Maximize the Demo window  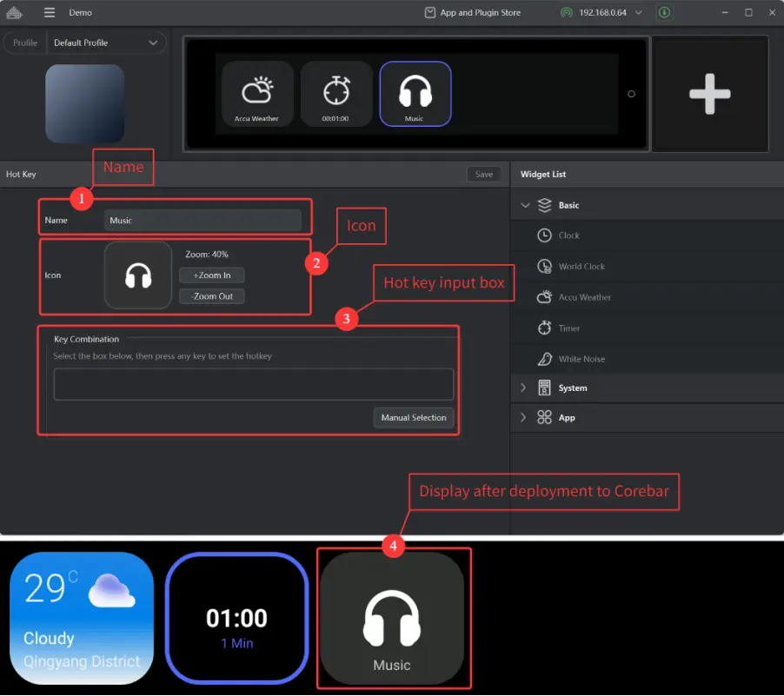click(748, 12)
